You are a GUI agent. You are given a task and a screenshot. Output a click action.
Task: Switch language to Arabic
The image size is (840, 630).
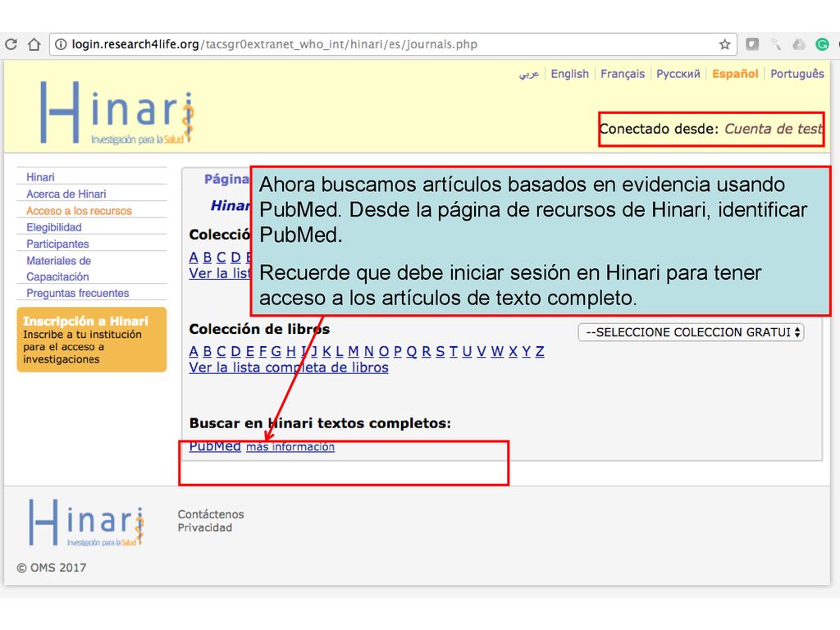pos(529,74)
